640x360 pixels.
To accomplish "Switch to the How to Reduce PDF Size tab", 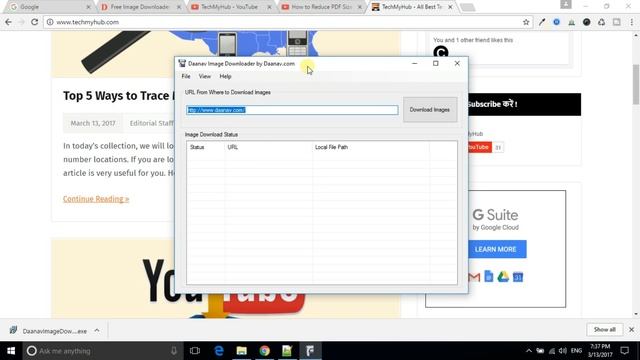I will pyautogui.click(x=321, y=7).
